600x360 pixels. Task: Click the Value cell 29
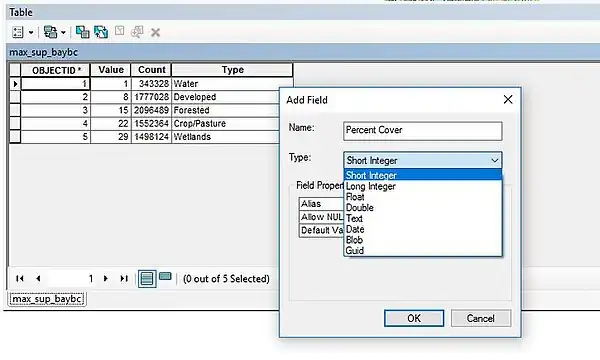point(111,137)
